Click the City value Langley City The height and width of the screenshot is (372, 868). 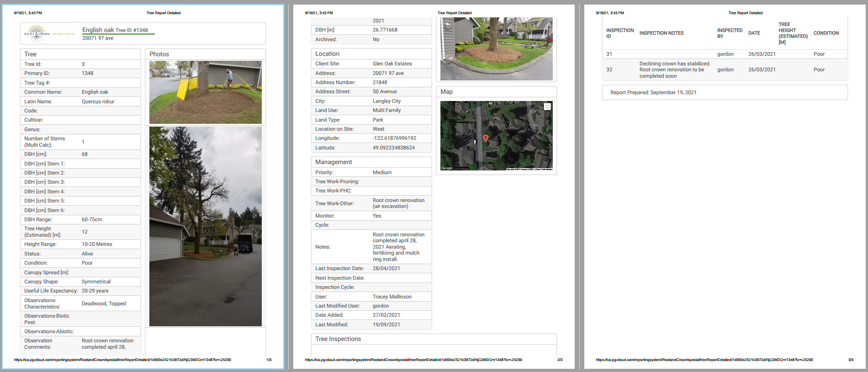coord(386,101)
